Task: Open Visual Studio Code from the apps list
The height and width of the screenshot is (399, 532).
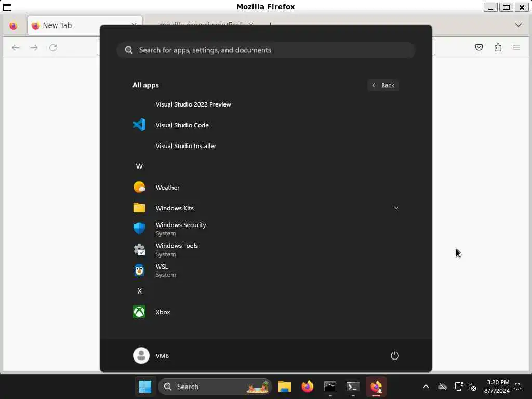Action: coord(265,125)
